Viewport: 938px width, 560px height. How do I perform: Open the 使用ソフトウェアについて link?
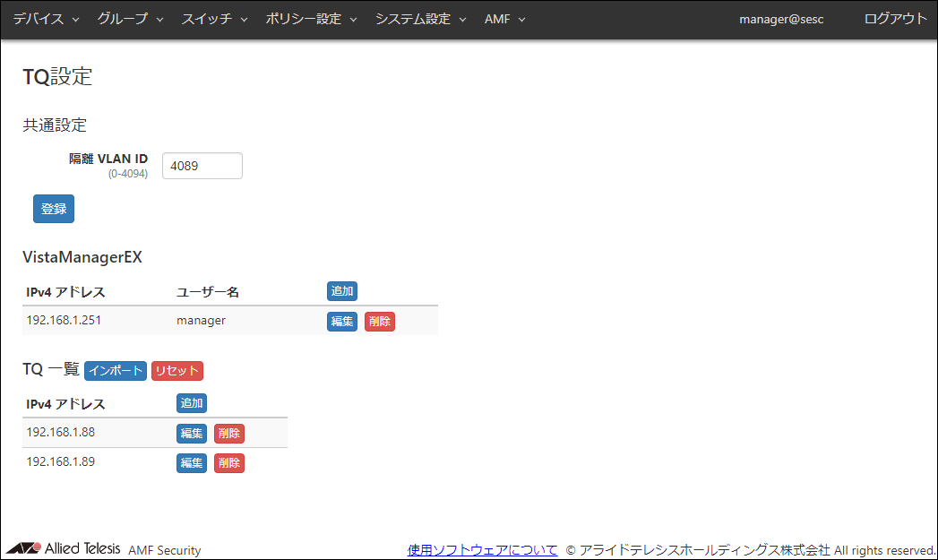[x=482, y=550]
